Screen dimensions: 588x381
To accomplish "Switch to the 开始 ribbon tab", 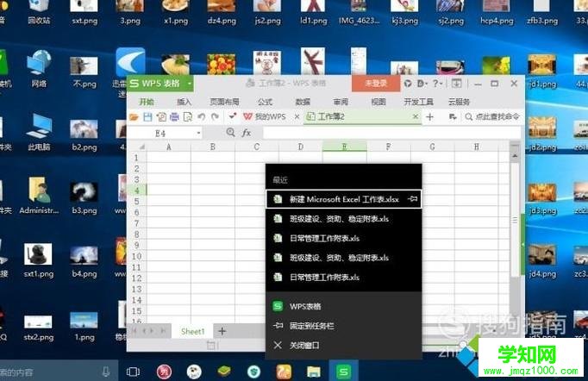I will tap(147, 102).
